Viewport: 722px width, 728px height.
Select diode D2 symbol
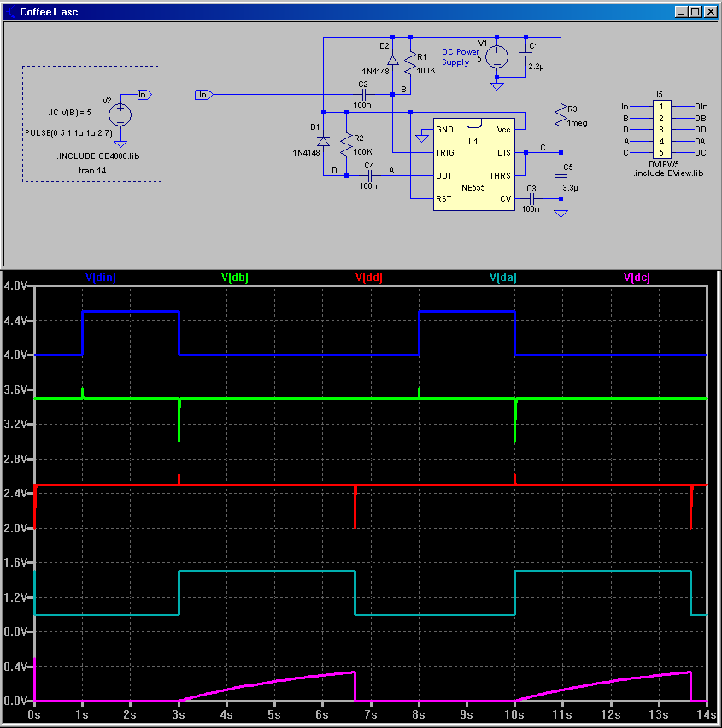tap(393, 60)
